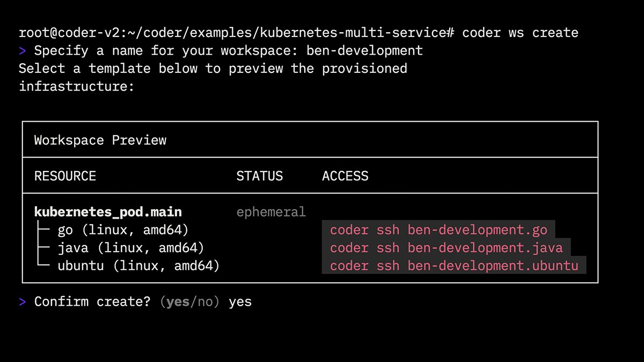This screenshot has width=644, height=362.
Task: Select the "kubernetes_pod.main" resource row
Action: 108,212
